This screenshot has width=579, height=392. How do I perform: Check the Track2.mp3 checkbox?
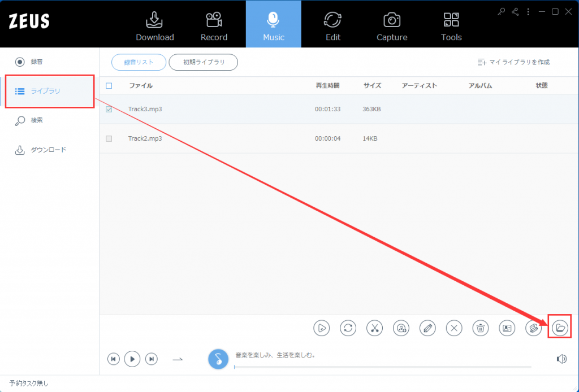(x=109, y=138)
